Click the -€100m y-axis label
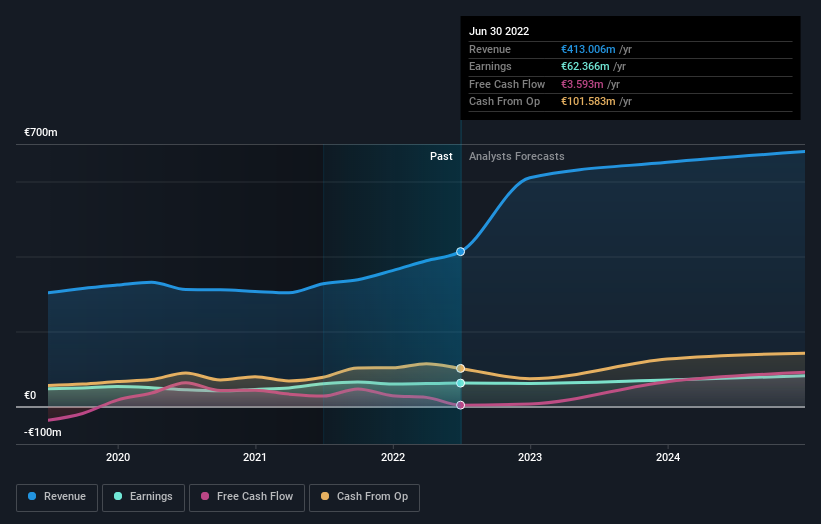The width and height of the screenshot is (821, 524). coord(42,432)
